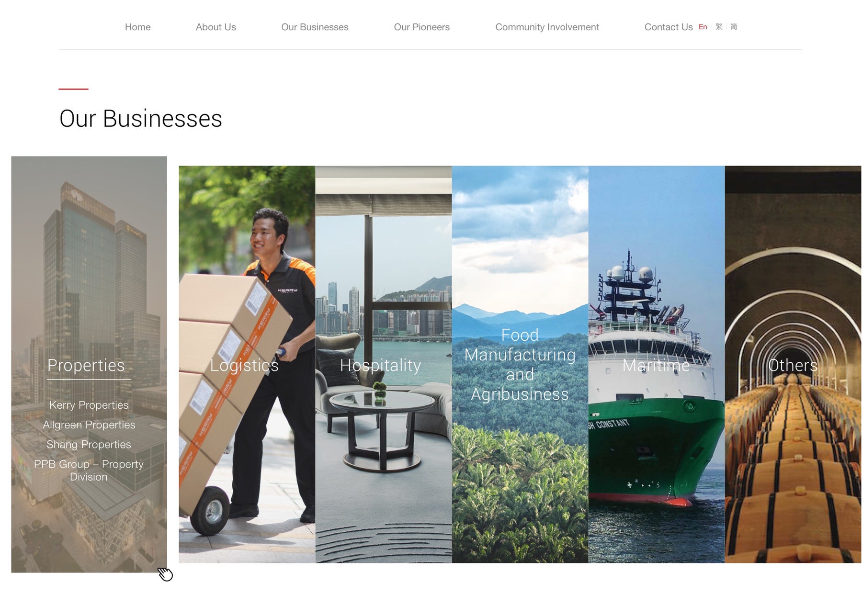Viewport: 862px width, 616px height.
Task: Expand the Logistics business panel
Action: point(247,364)
